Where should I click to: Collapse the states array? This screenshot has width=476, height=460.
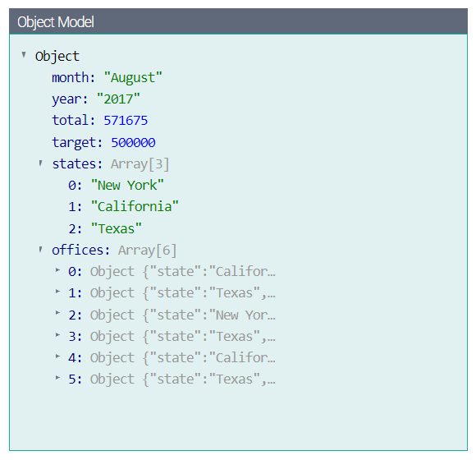[41, 163]
